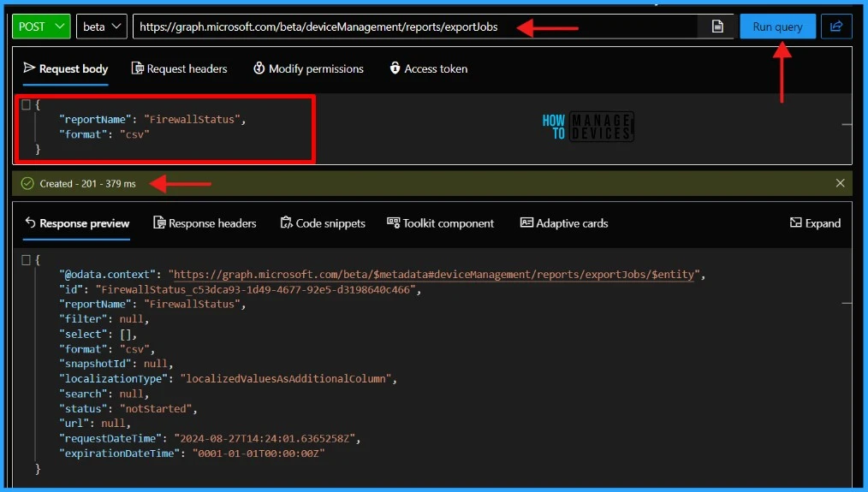The height and width of the screenshot is (492, 868).
Task: Click the "status": "notStarted" line
Action: (x=128, y=408)
